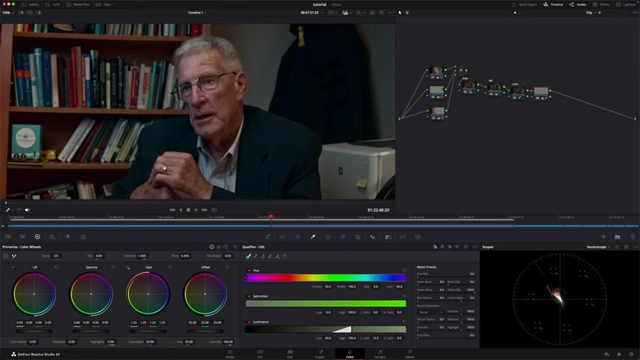Open the Media Pool panel

click(78, 4)
